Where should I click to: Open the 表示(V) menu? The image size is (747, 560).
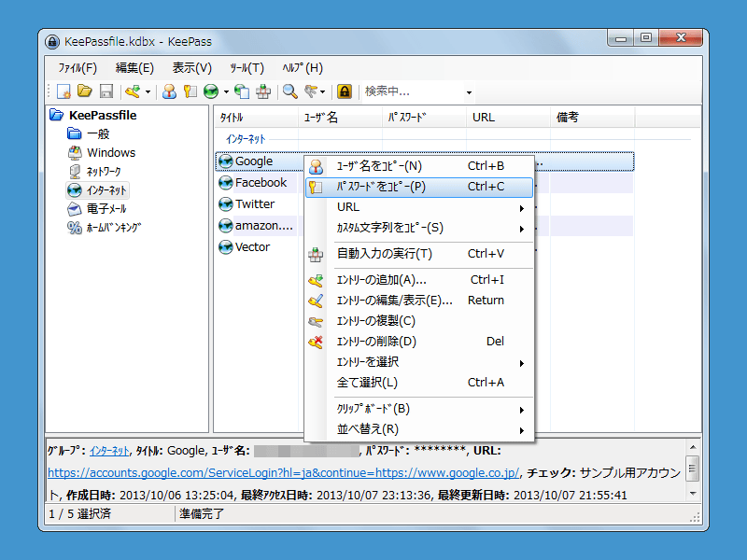tap(192, 68)
